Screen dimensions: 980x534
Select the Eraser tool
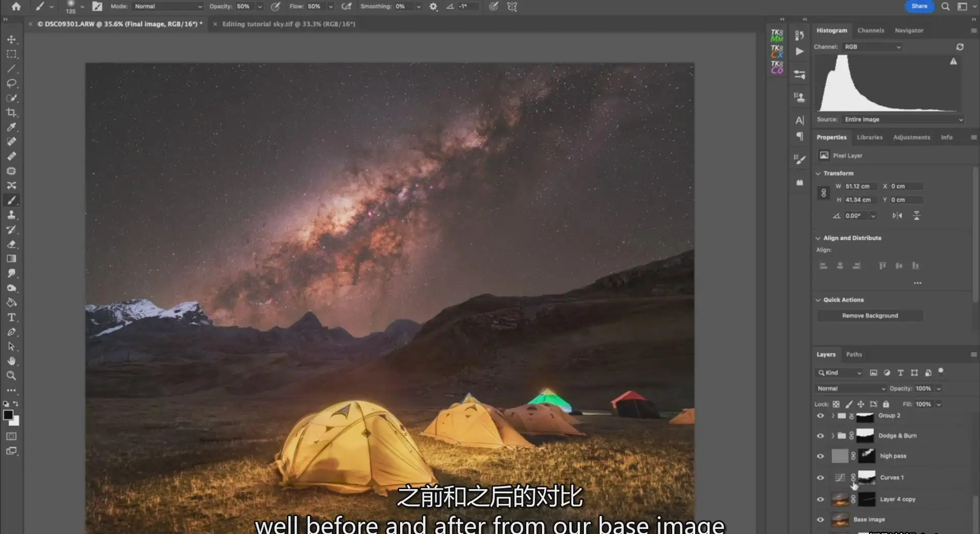[x=11, y=244]
